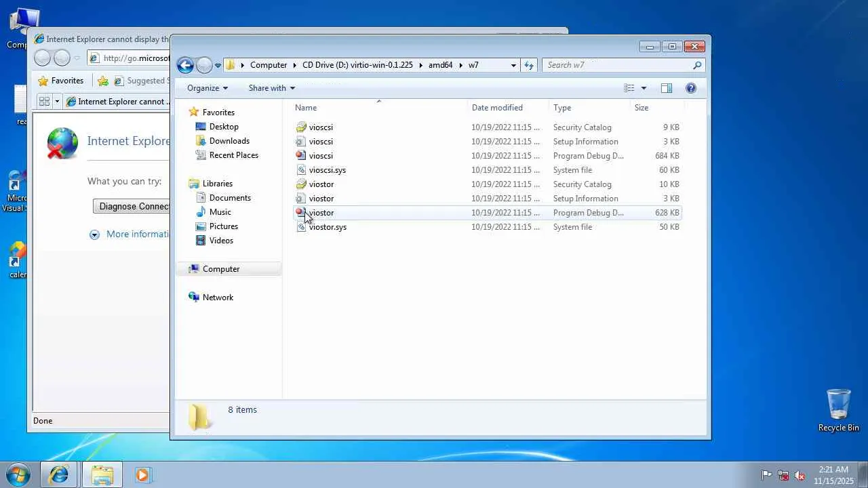Open Quick Tabs in Internet Explorer
868x488 pixels.
[x=44, y=102]
